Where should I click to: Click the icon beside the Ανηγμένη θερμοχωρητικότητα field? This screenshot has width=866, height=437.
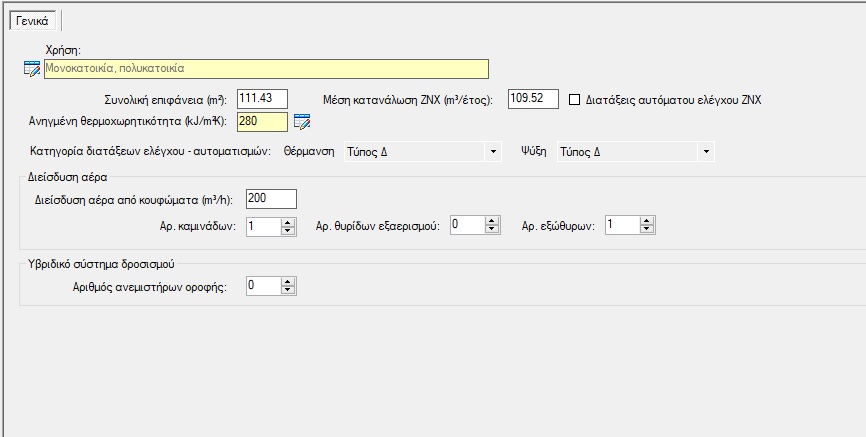coord(302,122)
